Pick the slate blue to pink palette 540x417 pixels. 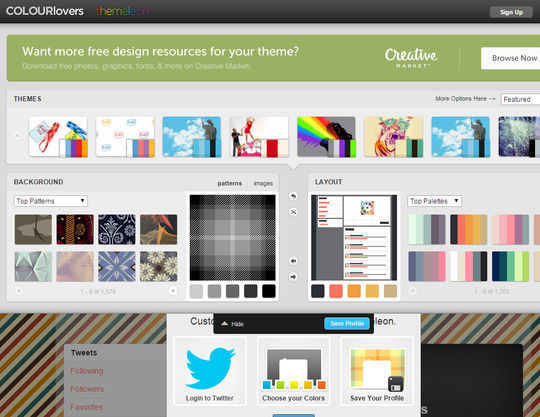coord(427,266)
